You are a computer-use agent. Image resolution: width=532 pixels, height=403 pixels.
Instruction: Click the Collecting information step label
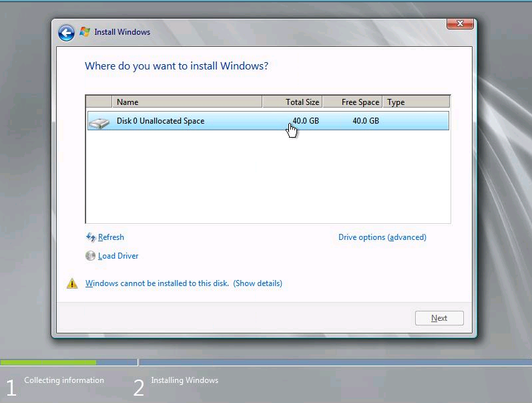(64, 380)
